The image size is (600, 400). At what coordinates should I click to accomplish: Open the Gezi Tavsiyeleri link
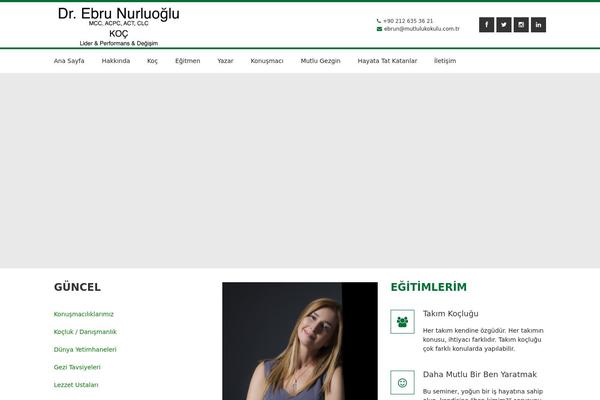click(x=77, y=367)
